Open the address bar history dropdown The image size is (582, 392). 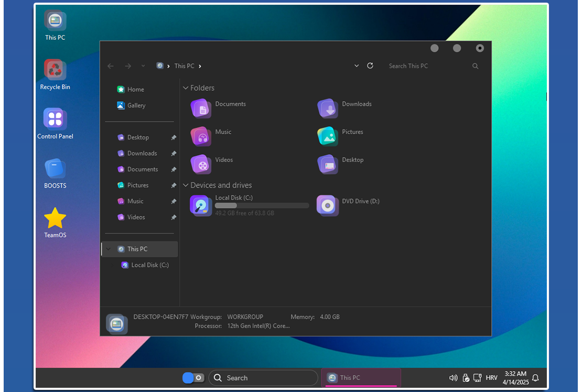357,66
